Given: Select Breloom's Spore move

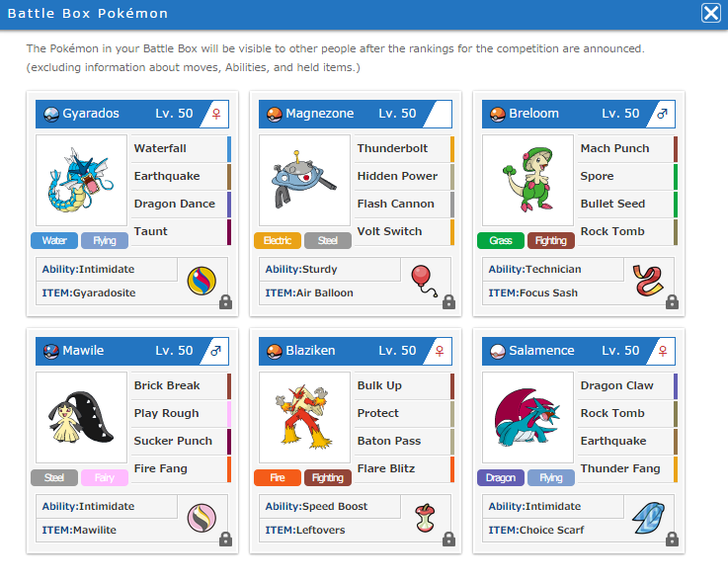Looking at the screenshot, I should pos(627,176).
